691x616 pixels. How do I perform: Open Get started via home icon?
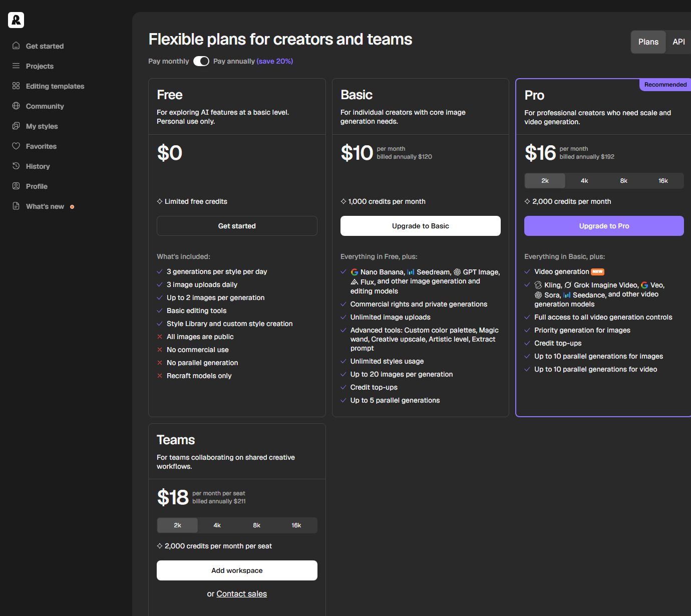(16, 46)
